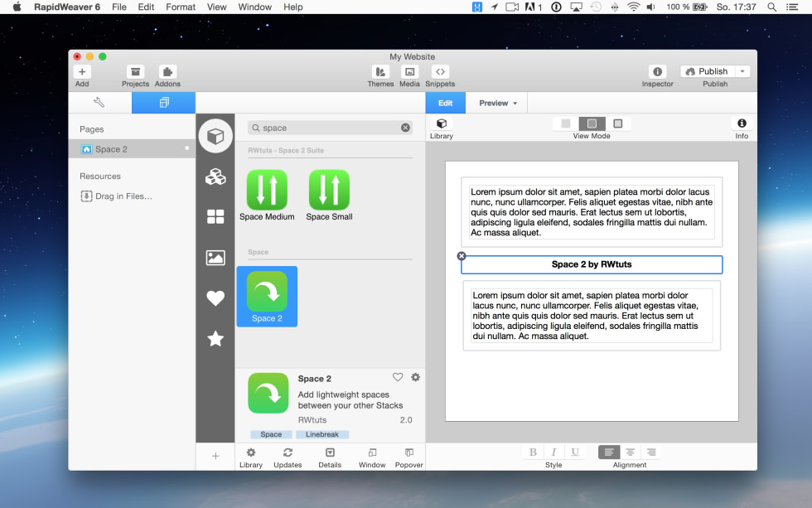Open the Media toolbar icon
The image size is (812, 508).
coord(409,72)
